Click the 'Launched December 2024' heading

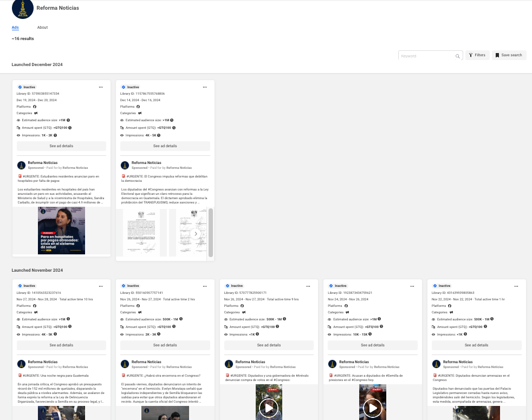[37, 65]
